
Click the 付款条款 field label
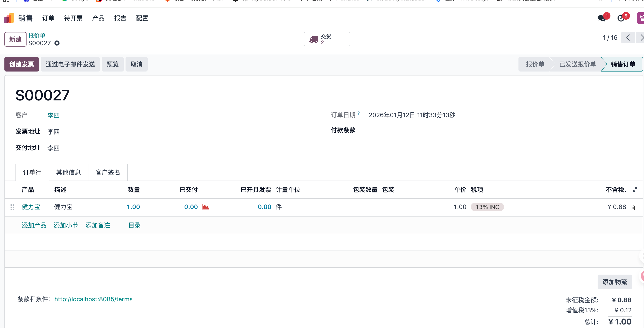pos(343,130)
